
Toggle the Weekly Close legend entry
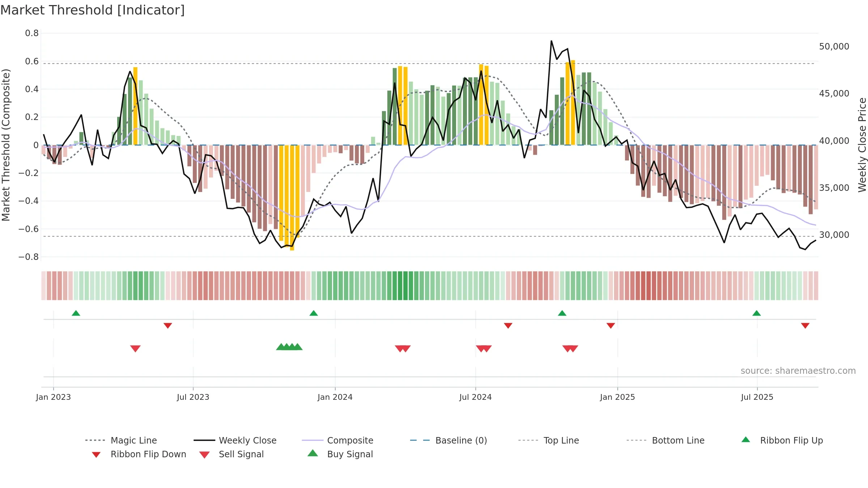[235, 440]
